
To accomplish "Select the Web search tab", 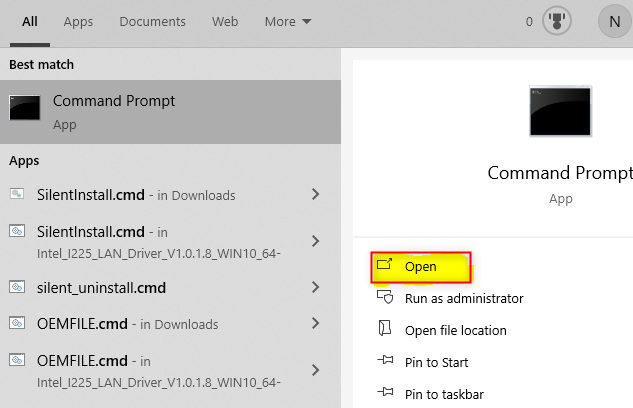I will tap(225, 21).
